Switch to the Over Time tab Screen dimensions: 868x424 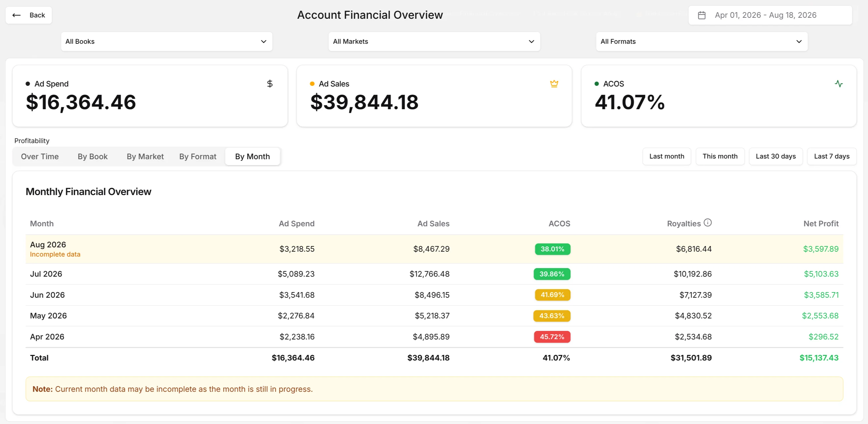coord(40,157)
